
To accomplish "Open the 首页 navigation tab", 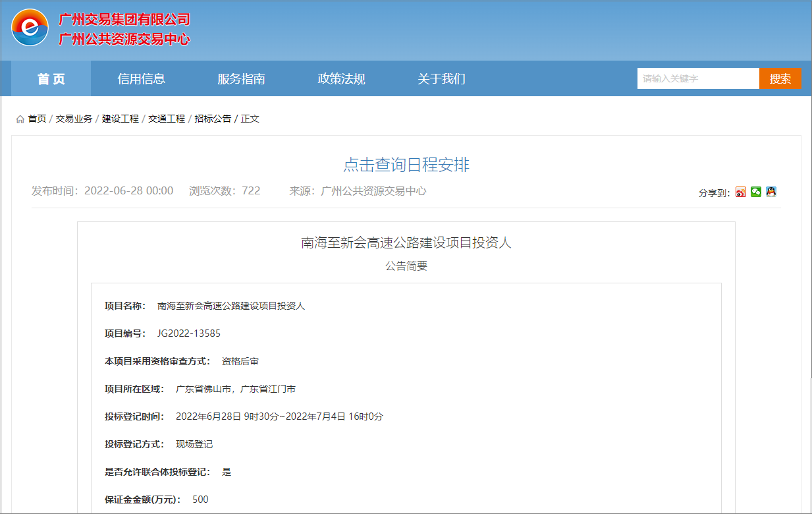I will point(51,79).
